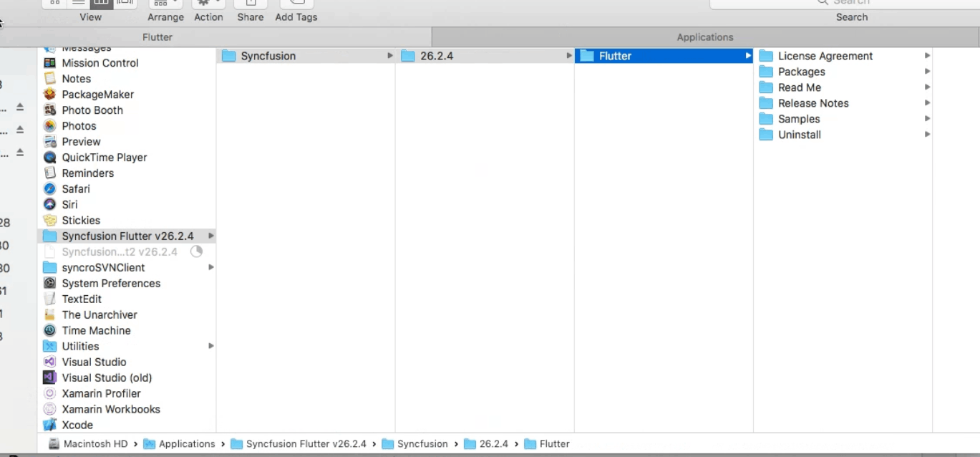
Task: Click the Add Tags toolbar button
Action: (296, 4)
